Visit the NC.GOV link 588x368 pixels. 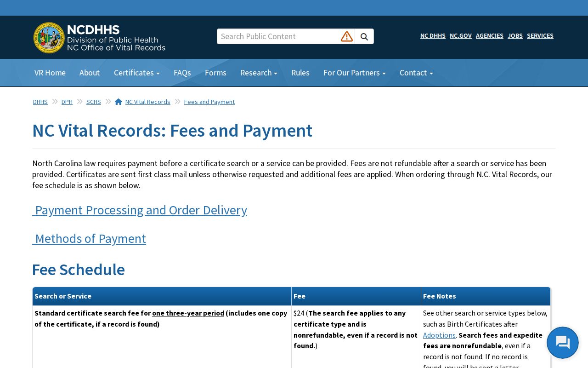[461, 35]
